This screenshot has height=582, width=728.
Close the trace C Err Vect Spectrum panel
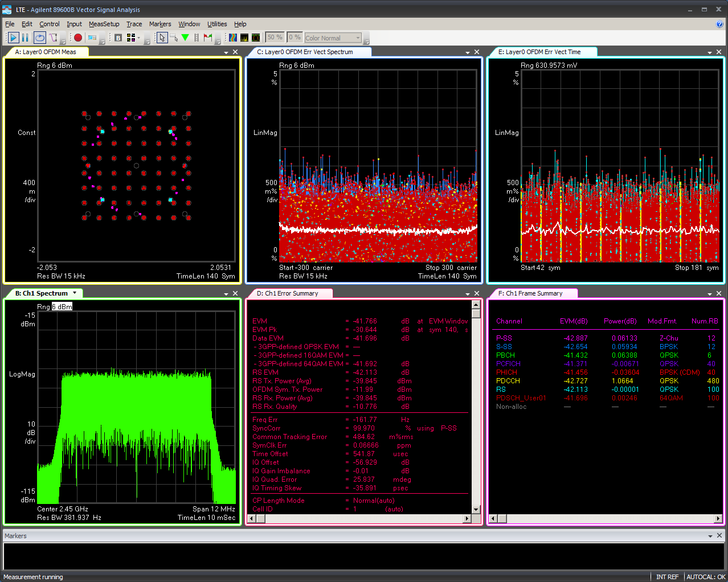click(477, 52)
